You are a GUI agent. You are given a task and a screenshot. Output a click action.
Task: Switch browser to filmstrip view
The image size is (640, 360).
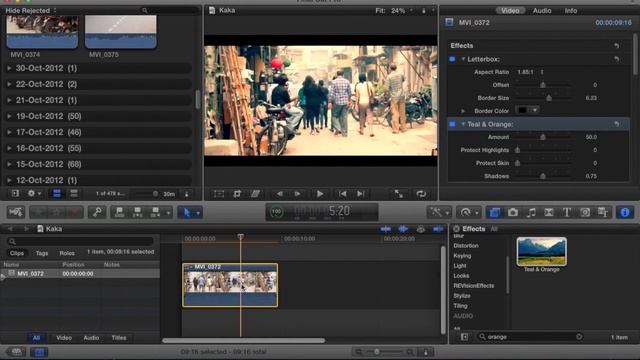click(56, 193)
